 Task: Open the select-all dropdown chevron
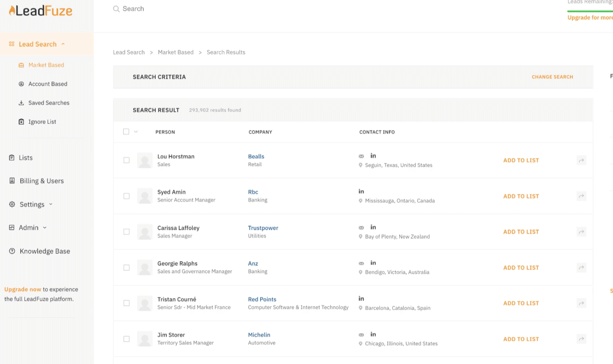(x=136, y=131)
